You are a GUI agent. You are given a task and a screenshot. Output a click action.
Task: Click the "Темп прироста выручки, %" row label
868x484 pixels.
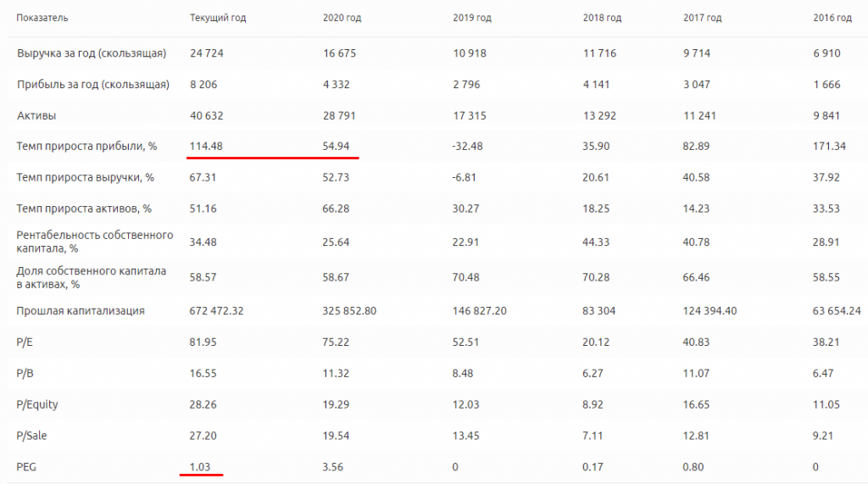[85, 178]
